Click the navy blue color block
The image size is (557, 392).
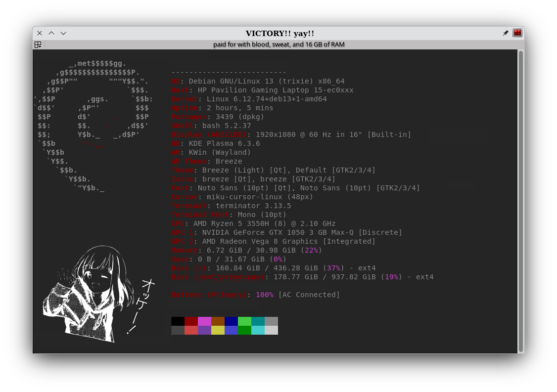coord(231,321)
